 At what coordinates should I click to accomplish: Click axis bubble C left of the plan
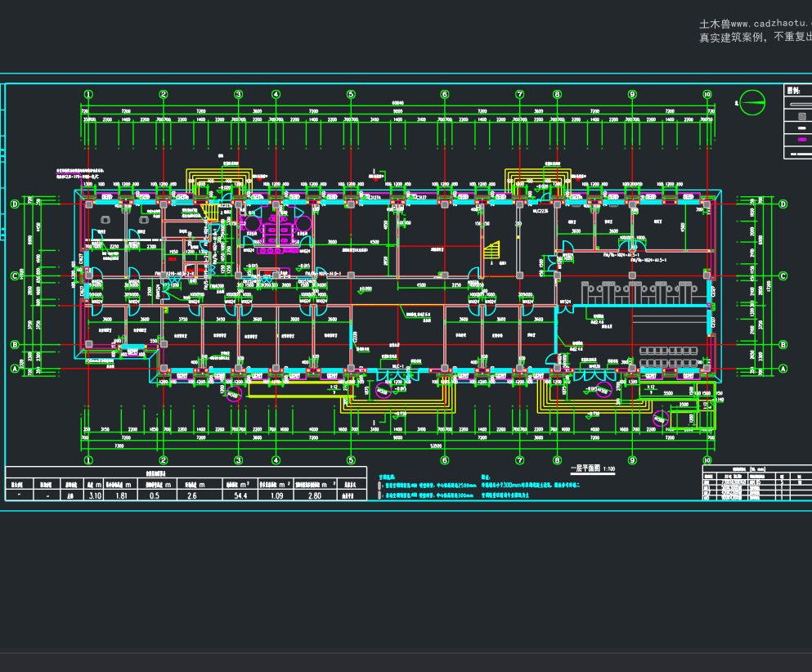(x=15, y=276)
